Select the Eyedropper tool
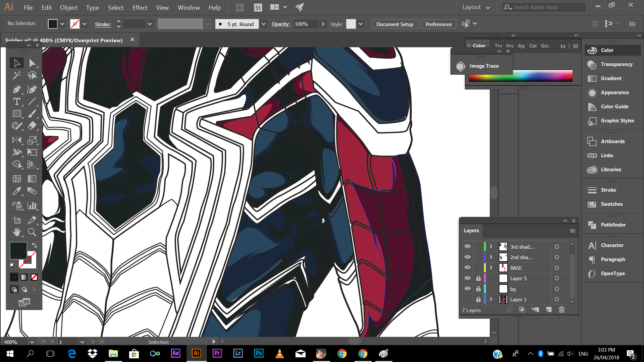This screenshot has width=644, height=362. [x=17, y=191]
